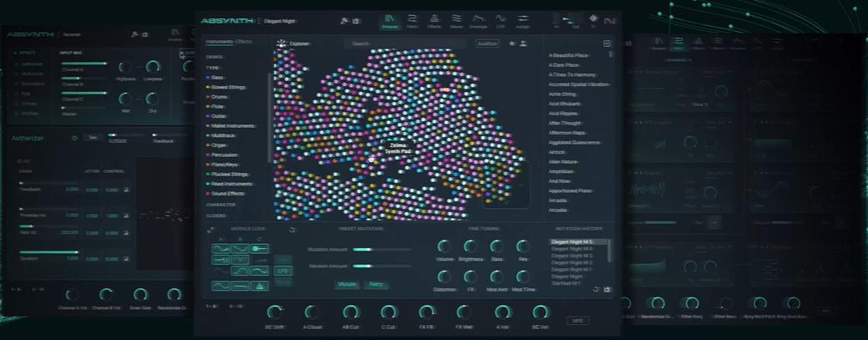Switch to the Effects tab
The image size is (868, 340).
tap(244, 41)
